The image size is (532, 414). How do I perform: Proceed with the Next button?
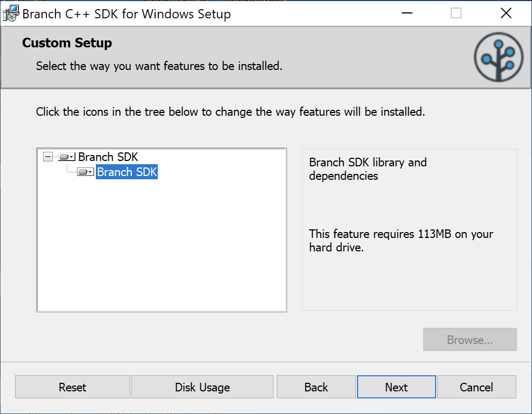396,387
